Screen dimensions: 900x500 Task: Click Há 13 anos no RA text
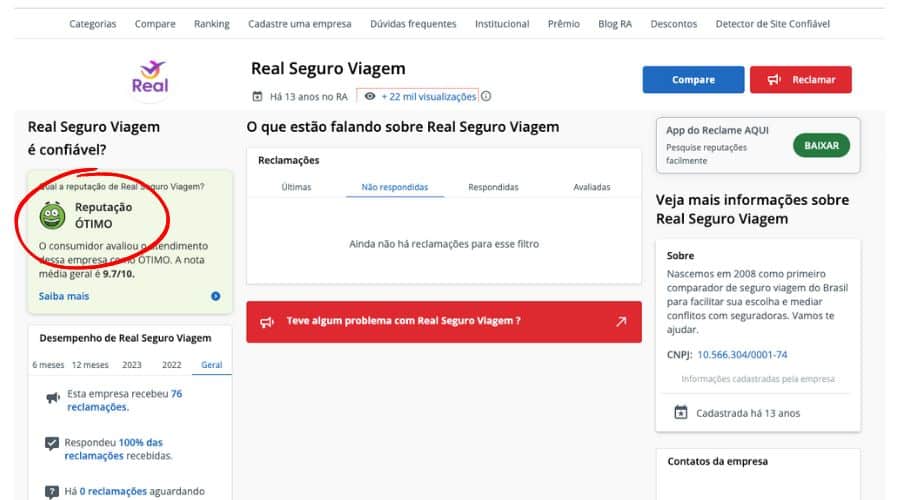[309, 97]
